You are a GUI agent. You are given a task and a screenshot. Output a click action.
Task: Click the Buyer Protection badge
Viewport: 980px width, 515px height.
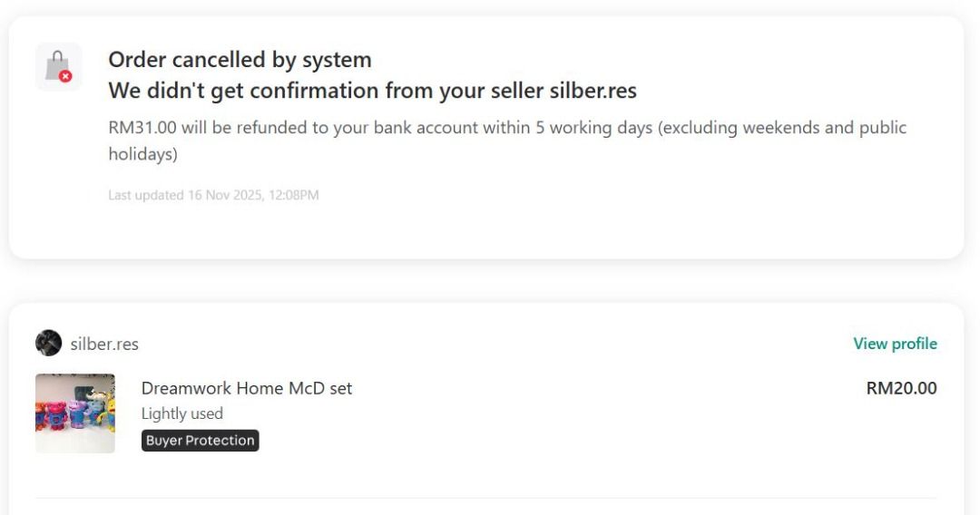point(200,441)
